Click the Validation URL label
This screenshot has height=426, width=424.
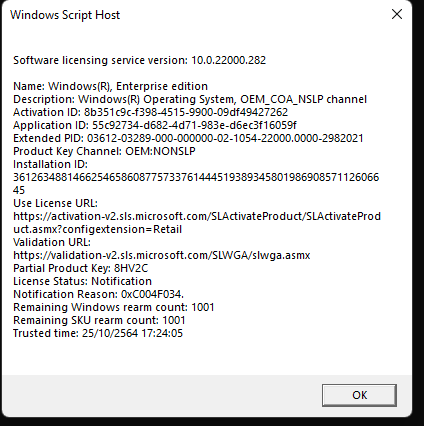(x=52, y=242)
